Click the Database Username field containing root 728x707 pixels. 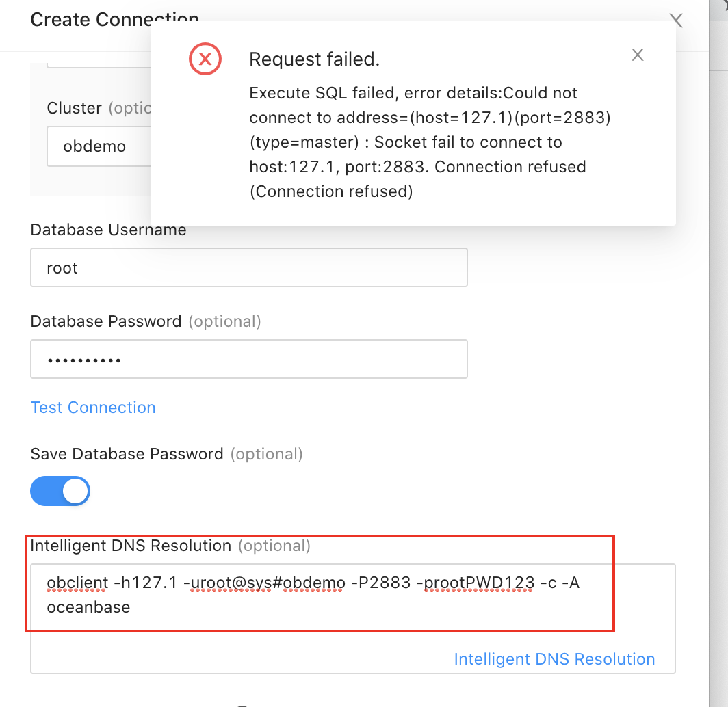[249, 267]
